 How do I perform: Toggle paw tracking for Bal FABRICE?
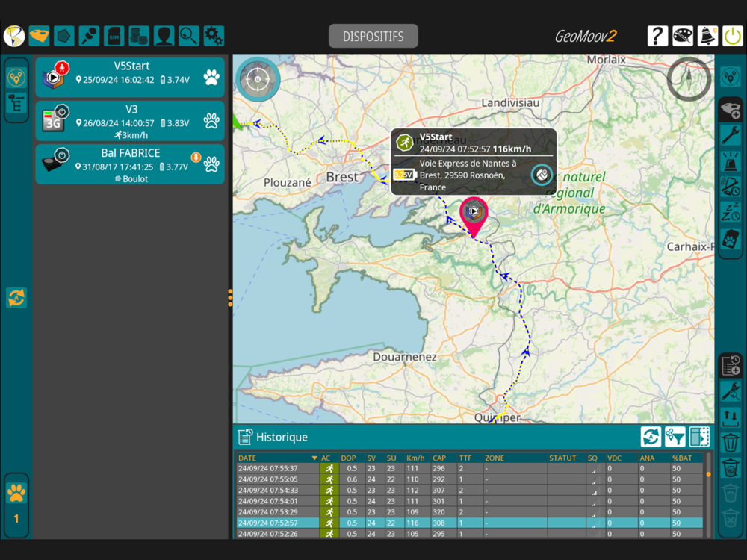point(211,164)
